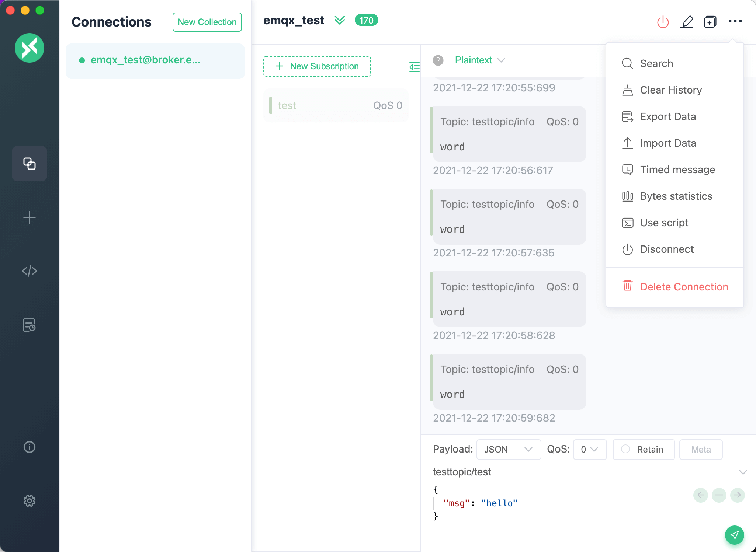Expand the Plaintext format dropdown

click(479, 60)
